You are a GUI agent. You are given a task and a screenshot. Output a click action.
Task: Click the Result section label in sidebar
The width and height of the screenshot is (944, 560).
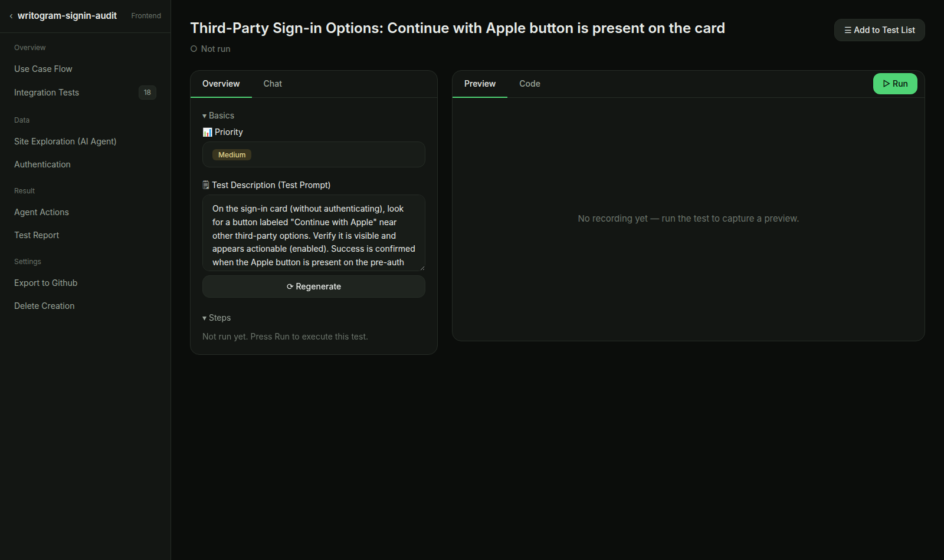[25, 191]
